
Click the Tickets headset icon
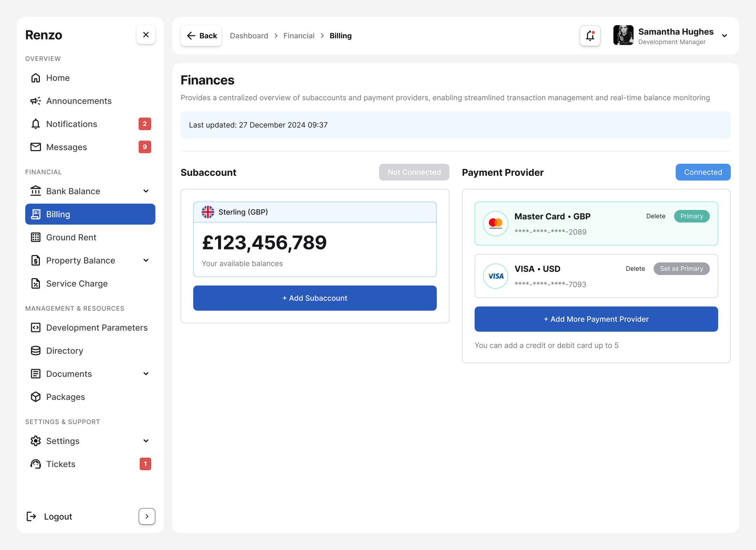(x=36, y=464)
